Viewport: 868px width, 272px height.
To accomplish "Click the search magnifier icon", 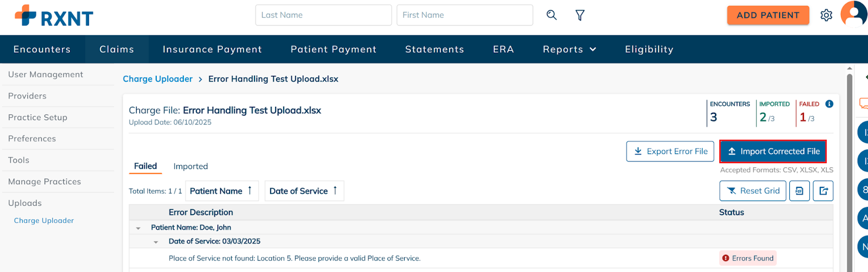I will (551, 15).
